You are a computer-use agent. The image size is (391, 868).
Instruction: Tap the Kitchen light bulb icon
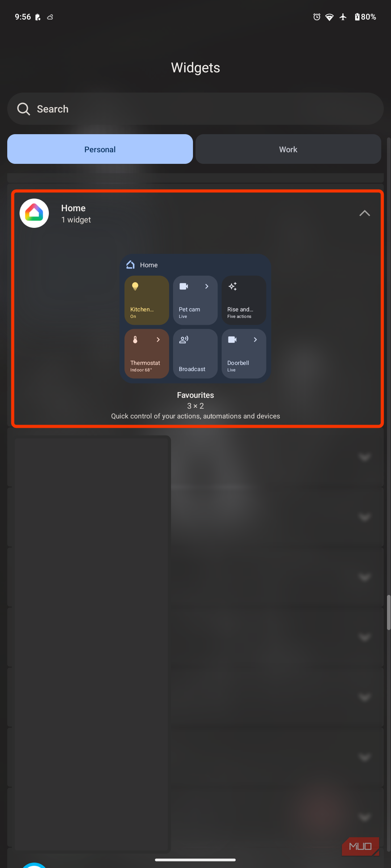click(x=135, y=286)
